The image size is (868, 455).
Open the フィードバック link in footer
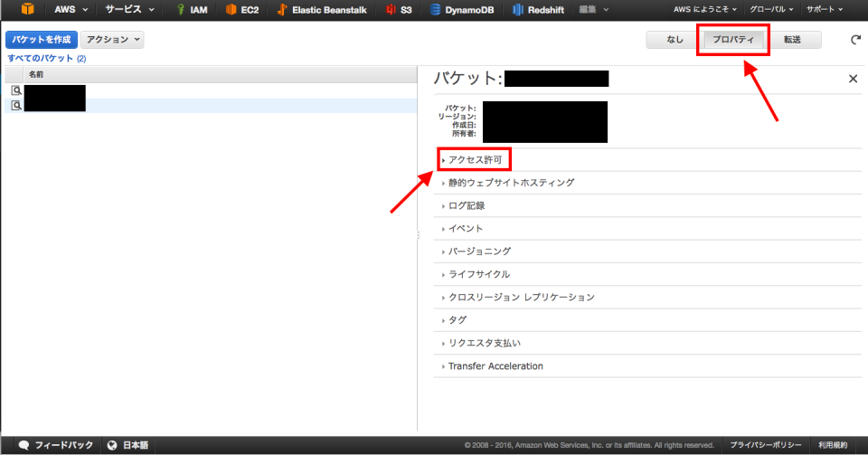57,445
